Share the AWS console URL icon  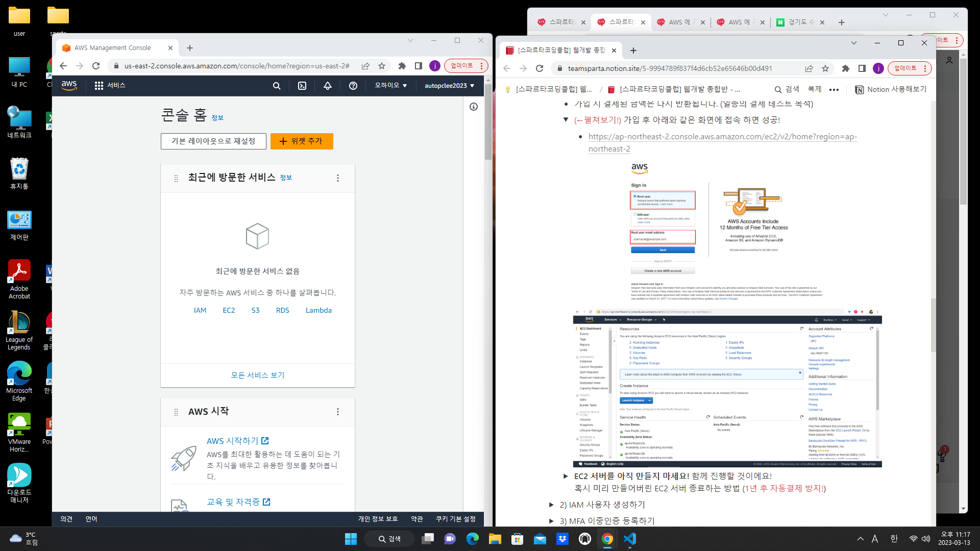[365, 66]
